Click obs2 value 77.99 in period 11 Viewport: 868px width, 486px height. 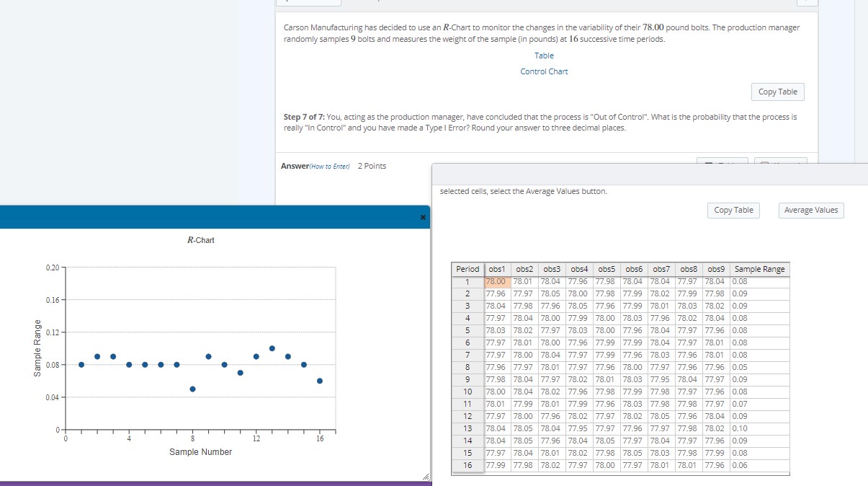(524, 404)
